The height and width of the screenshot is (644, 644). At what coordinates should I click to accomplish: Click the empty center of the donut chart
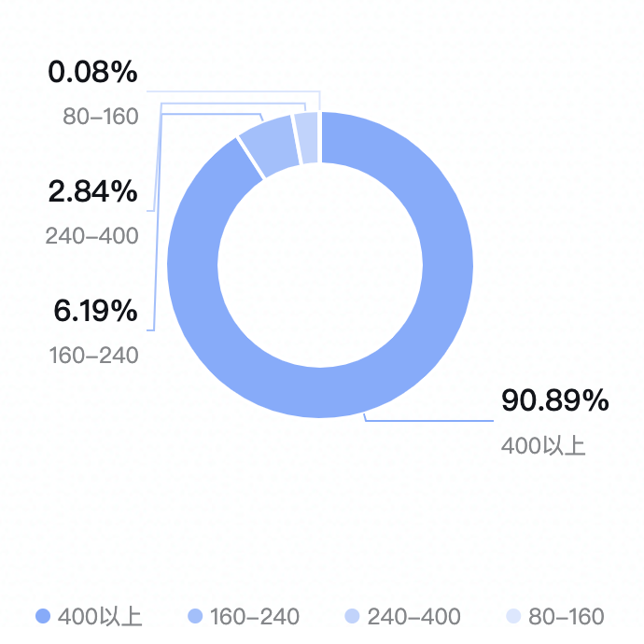pyautogui.click(x=320, y=265)
